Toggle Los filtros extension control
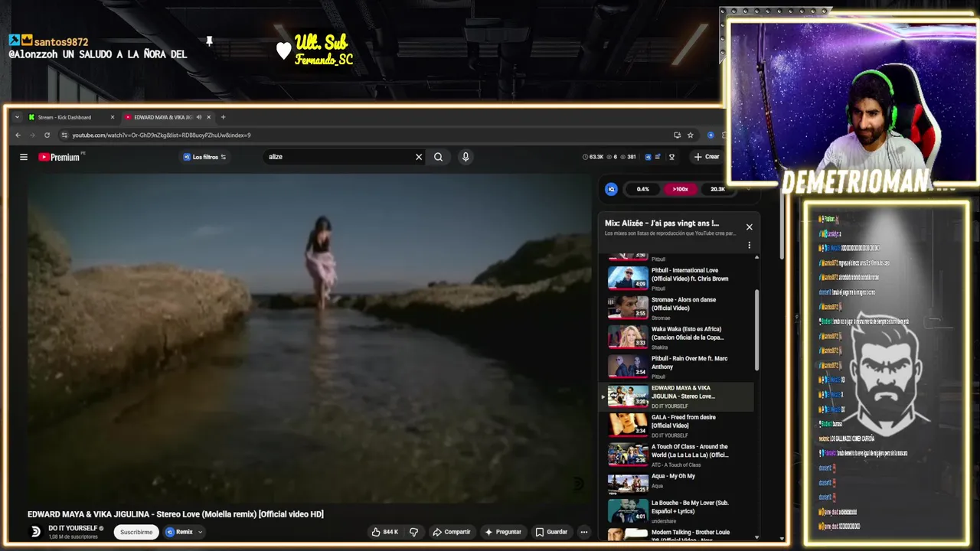This screenshot has width=980, height=551. [204, 157]
